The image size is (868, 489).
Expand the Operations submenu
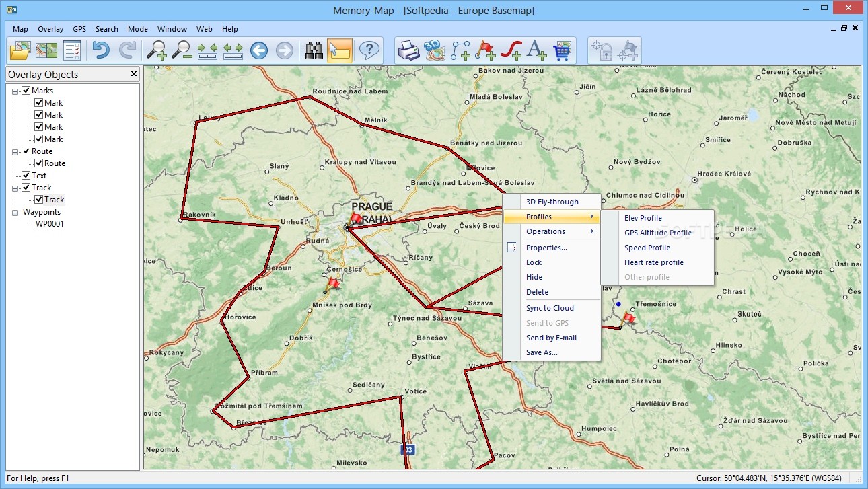552,231
